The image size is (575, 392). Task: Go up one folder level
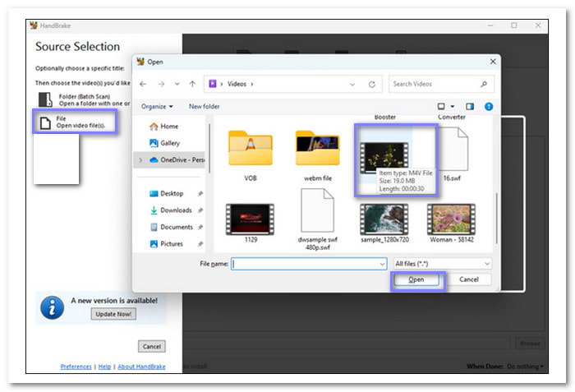[192, 84]
